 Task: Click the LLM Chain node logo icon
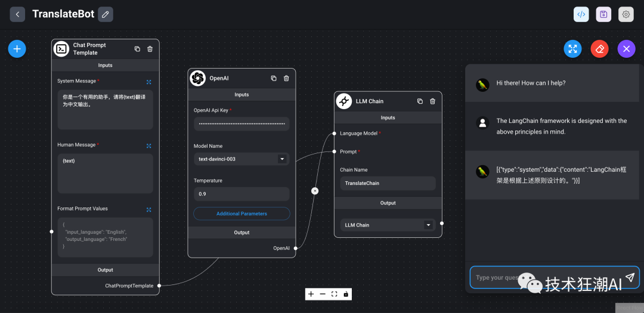[x=344, y=101]
